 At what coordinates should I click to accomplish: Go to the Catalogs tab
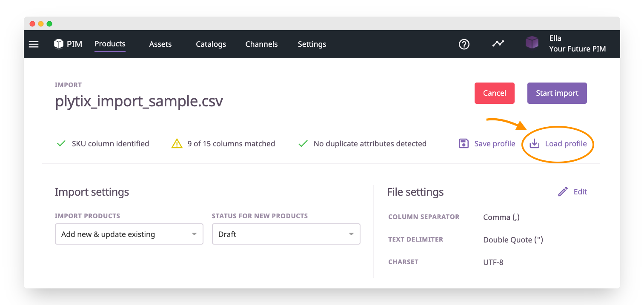pos(211,44)
